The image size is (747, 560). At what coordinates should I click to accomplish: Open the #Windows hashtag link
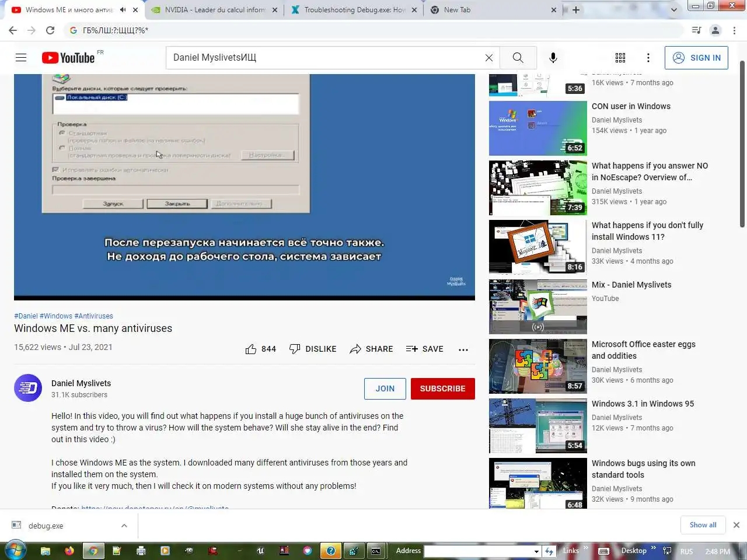[56, 316]
